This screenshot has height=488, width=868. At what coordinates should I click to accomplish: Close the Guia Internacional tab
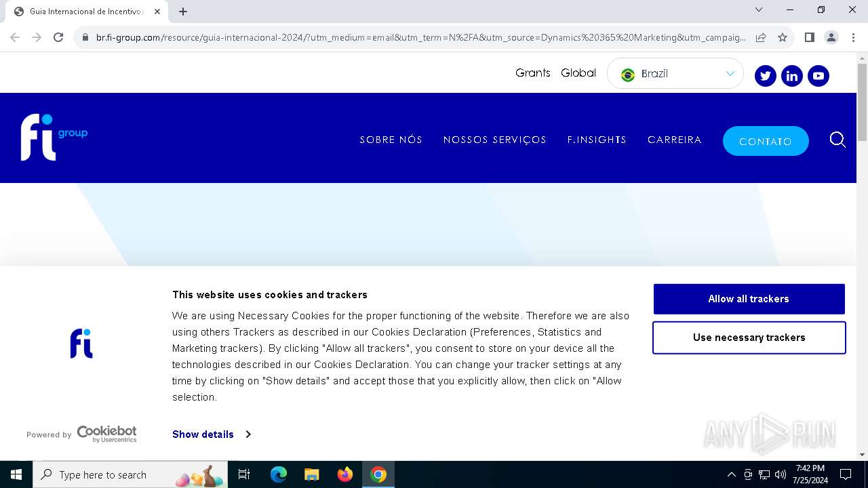[157, 12]
